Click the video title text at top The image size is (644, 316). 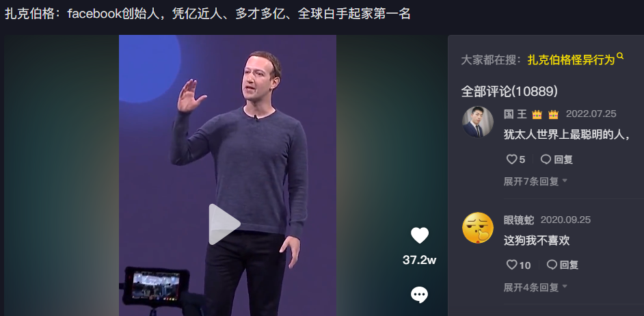pos(207,14)
